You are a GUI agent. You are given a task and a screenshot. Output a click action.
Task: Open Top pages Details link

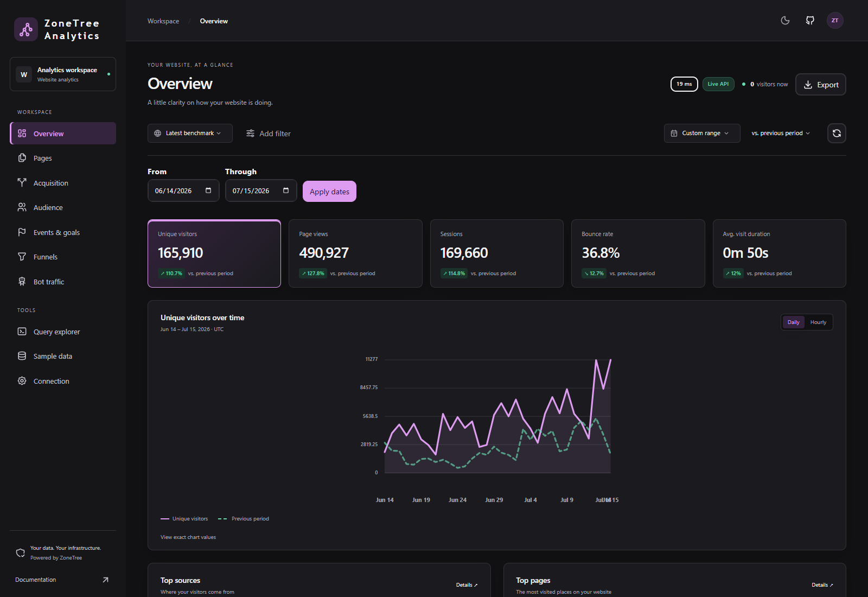[x=822, y=585]
